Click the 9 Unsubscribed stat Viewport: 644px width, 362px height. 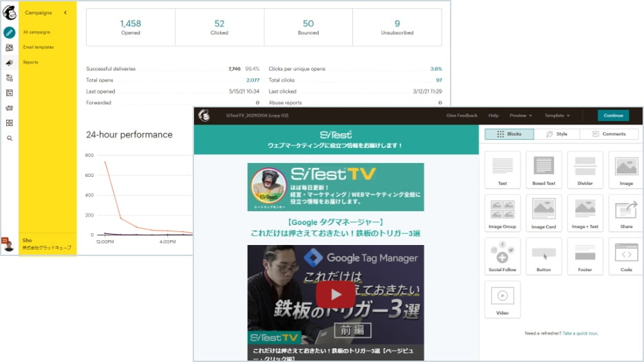click(397, 27)
